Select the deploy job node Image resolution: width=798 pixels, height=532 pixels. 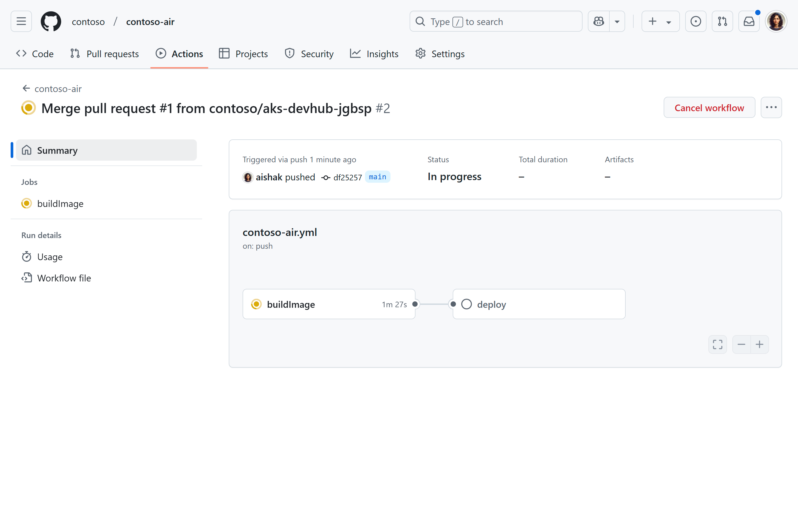tap(539, 304)
